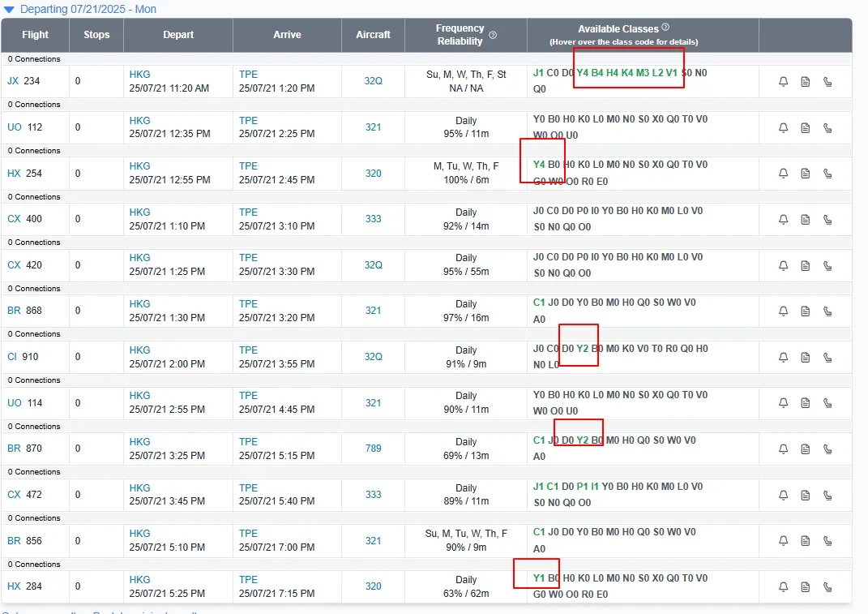Click the 25/07/21 7:15 PM arrival time

277,594
